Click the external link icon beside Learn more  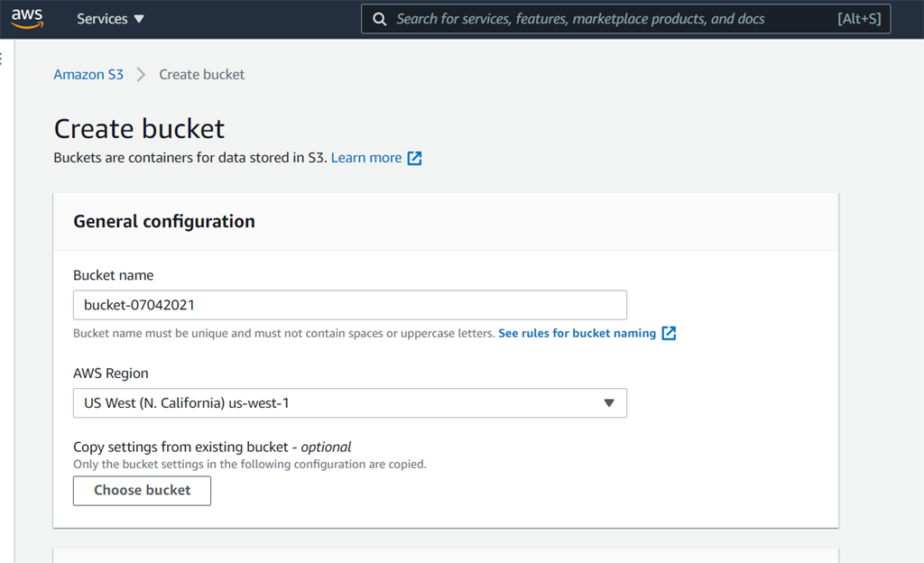414,157
